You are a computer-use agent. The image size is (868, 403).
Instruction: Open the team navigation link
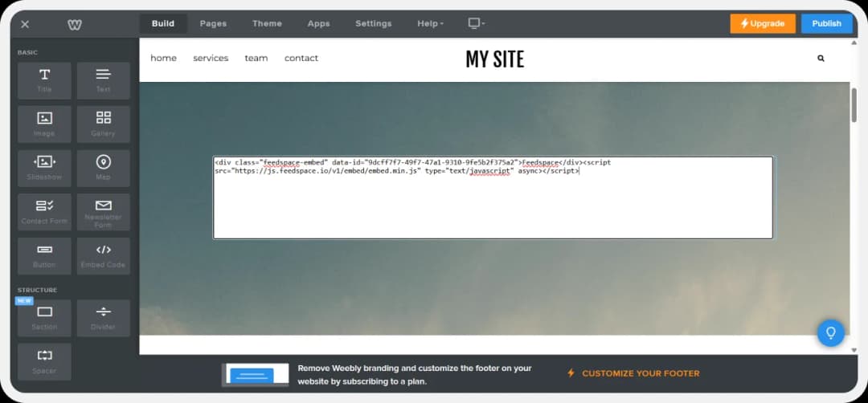[256, 58]
